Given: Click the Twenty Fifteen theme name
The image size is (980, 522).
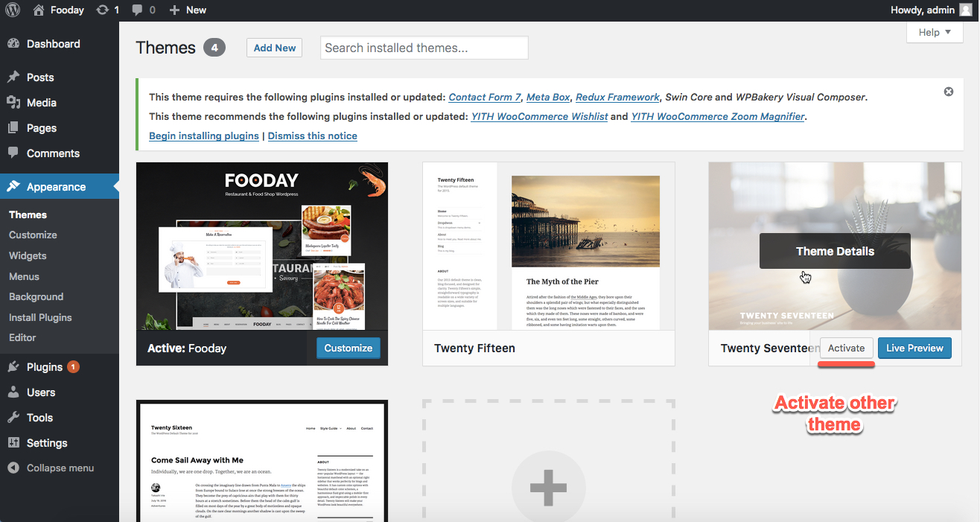Looking at the screenshot, I should coord(474,348).
